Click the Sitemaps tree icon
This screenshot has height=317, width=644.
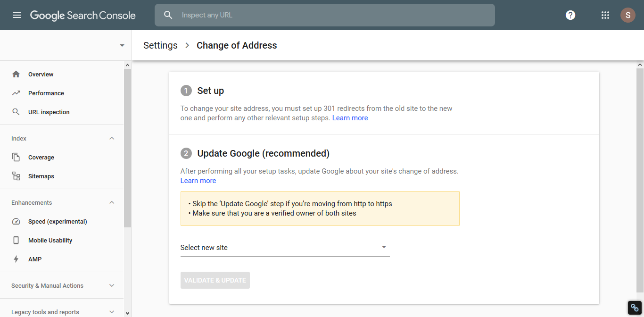click(x=16, y=176)
